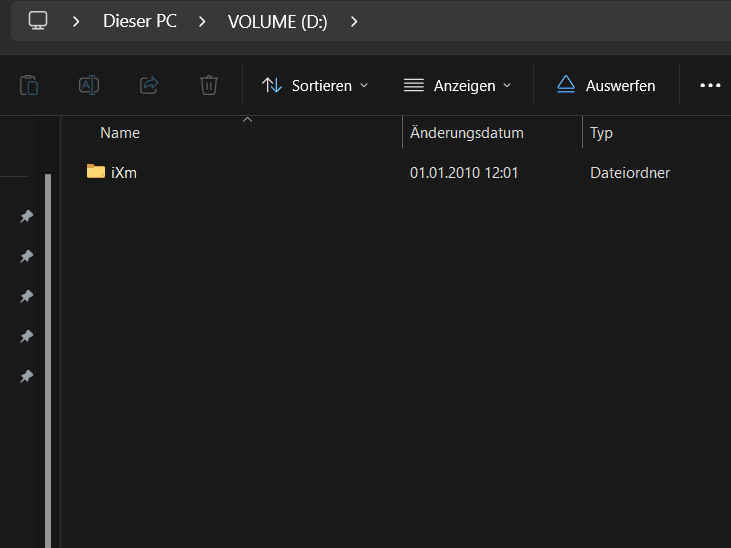Click the Auswerfen eject button
Screen dimensions: 731x548
point(606,85)
